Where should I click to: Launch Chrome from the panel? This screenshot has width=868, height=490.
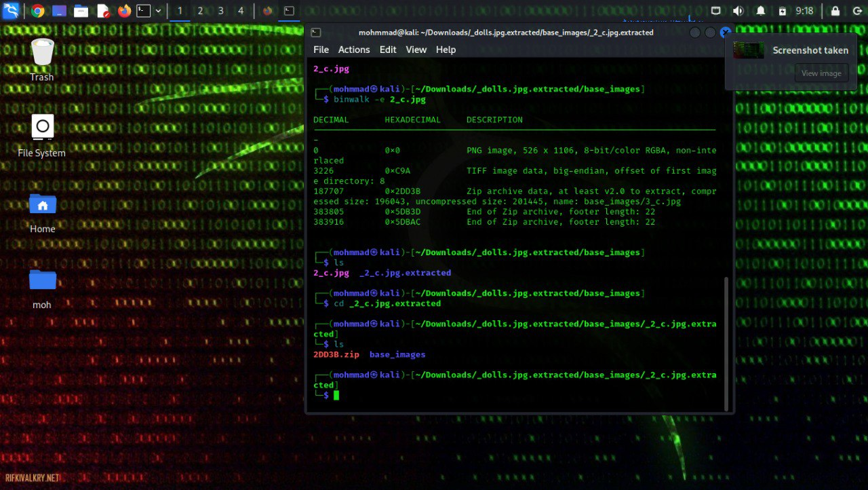(38, 11)
